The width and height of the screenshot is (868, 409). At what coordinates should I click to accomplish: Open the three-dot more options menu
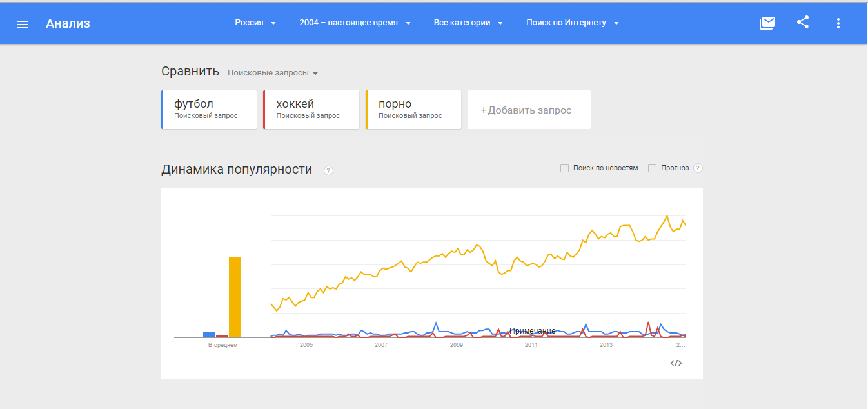[x=838, y=23]
